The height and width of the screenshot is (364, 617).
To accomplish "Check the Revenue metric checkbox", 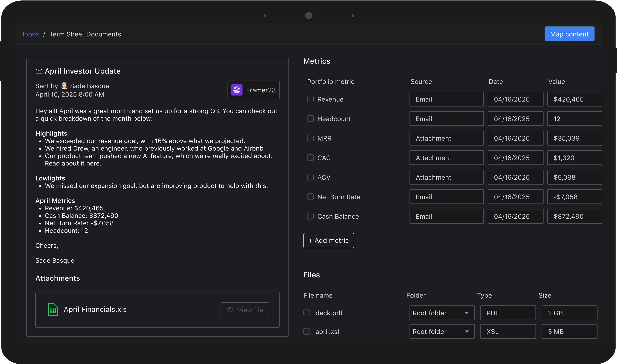I will tap(310, 99).
